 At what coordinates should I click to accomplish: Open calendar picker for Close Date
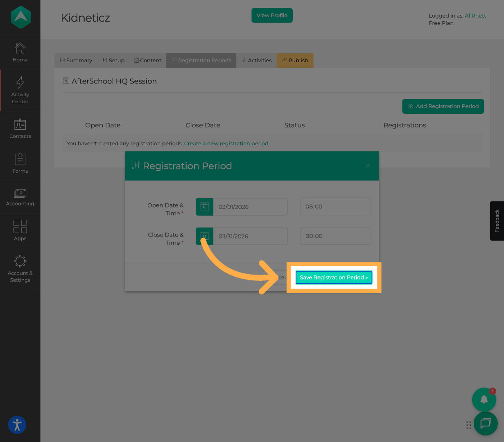click(x=204, y=236)
